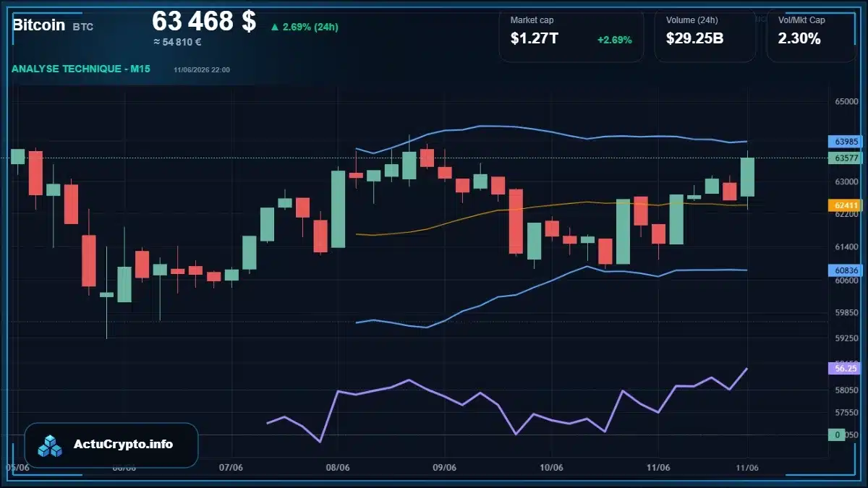Click the 2.30% Vol/Mkt Cap value
This screenshot has width=868, height=488.
[x=799, y=39]
